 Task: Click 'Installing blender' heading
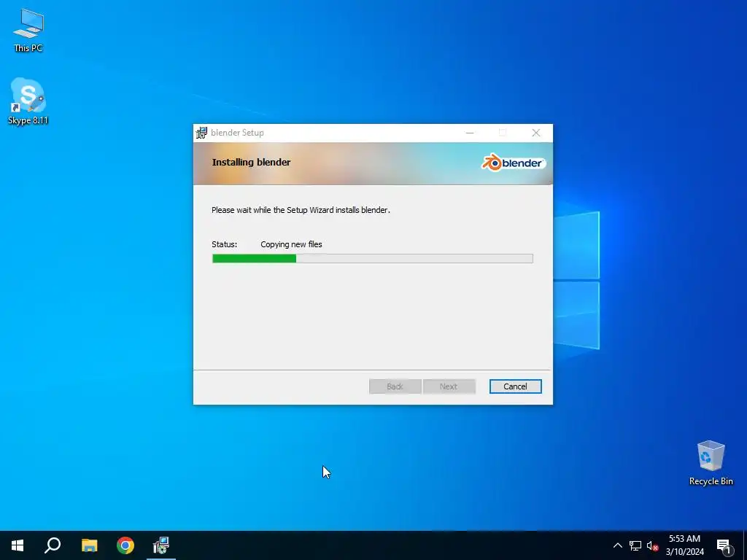point(251,163)
